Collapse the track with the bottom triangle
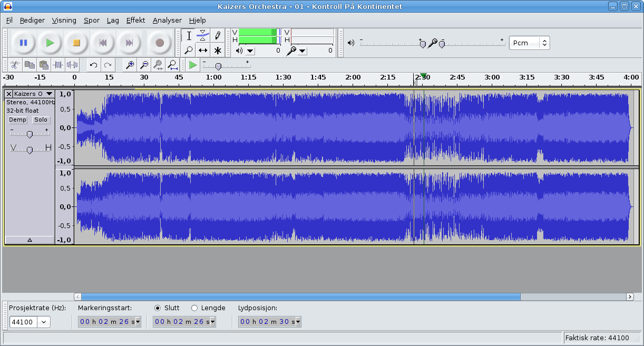This screenshot has height=346, width=644. [30, 240]
